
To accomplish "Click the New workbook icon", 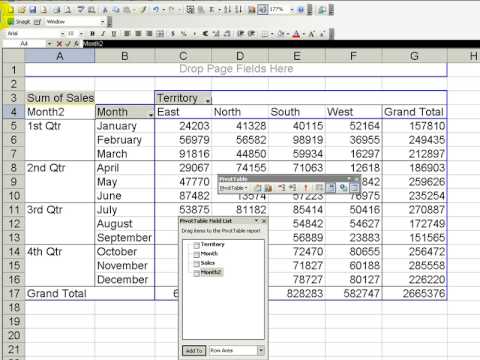I will 11,10.
